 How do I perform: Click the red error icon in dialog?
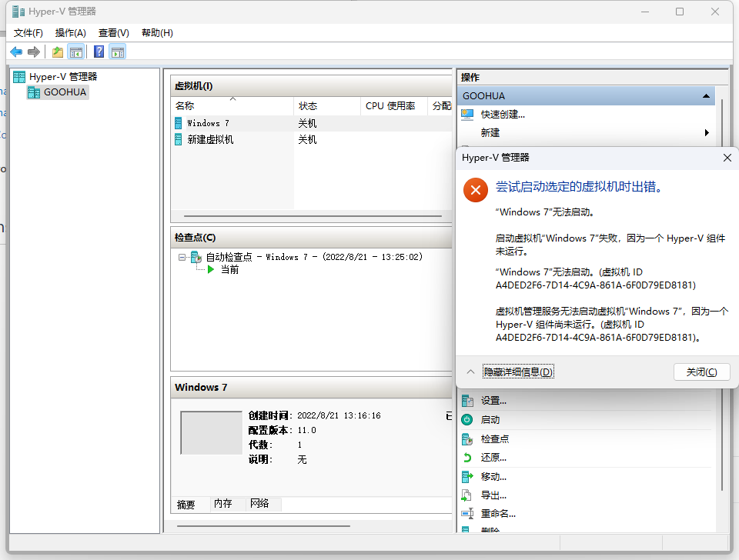tap(476, 190)
